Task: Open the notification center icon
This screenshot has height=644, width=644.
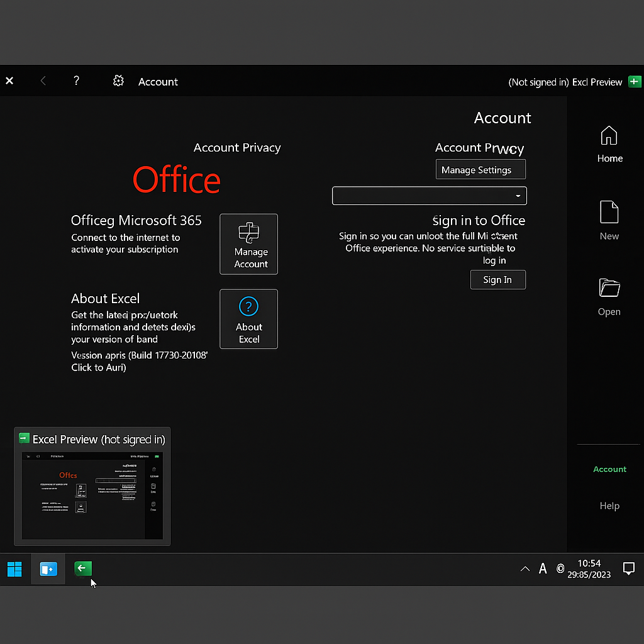Action: tap(629, 569)
